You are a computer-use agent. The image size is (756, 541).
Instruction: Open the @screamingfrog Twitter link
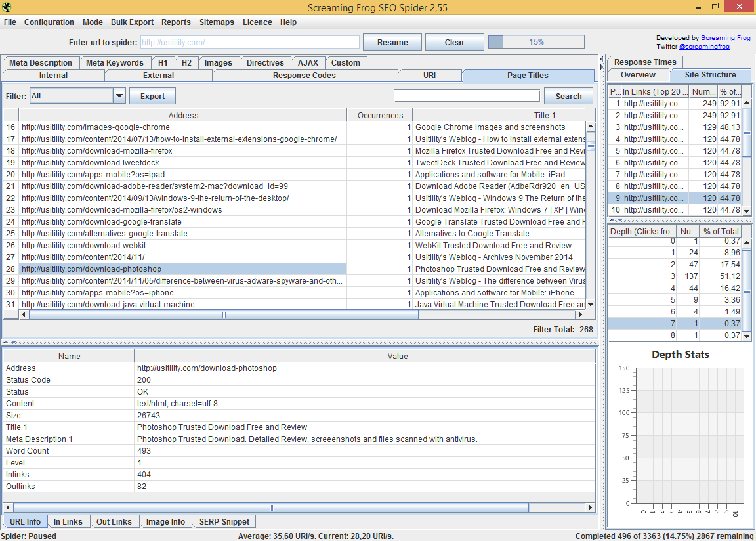pyautogui.click(x=704, y=47)
